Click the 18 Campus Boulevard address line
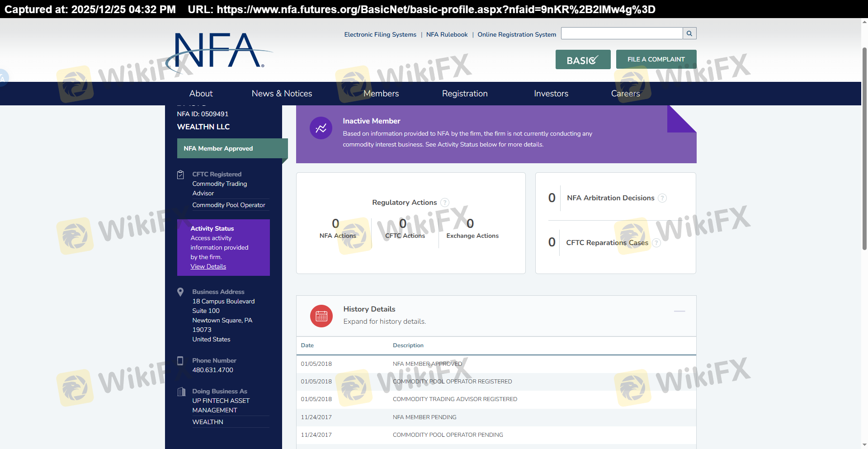Viewport: 868px width, 449px height. (x=223, y=301)
